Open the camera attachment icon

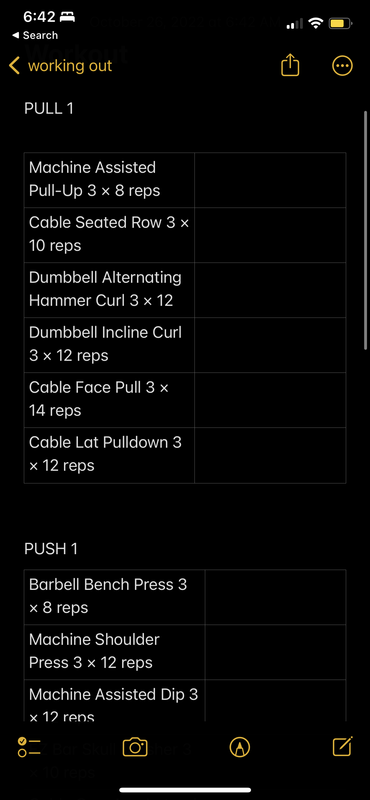point(135,747)
